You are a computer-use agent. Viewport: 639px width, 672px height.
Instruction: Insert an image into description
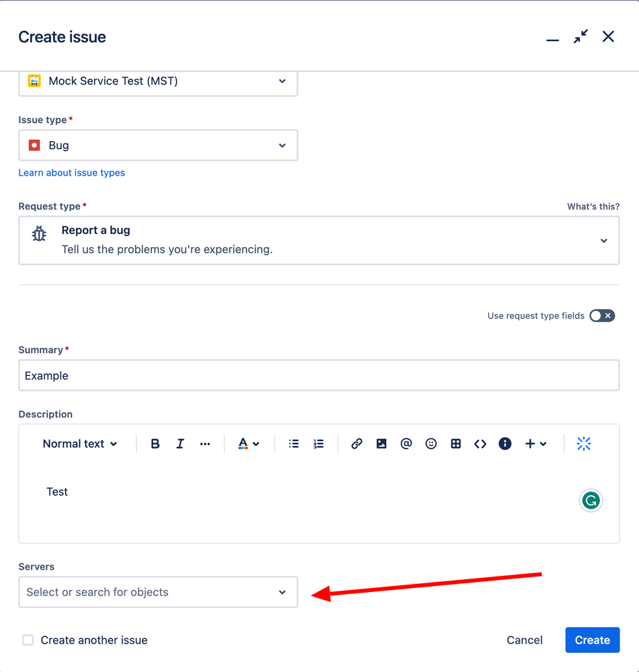[x=381, y=443]
